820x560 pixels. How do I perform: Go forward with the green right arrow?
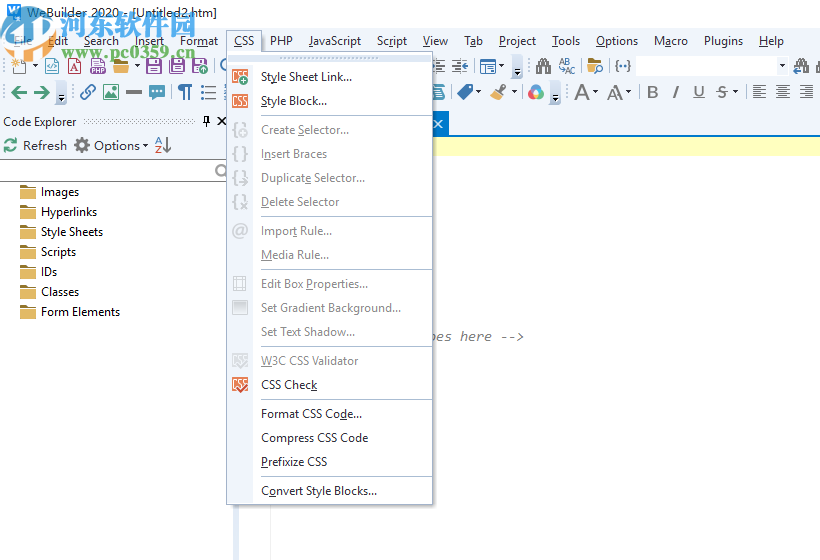(42, 93)
